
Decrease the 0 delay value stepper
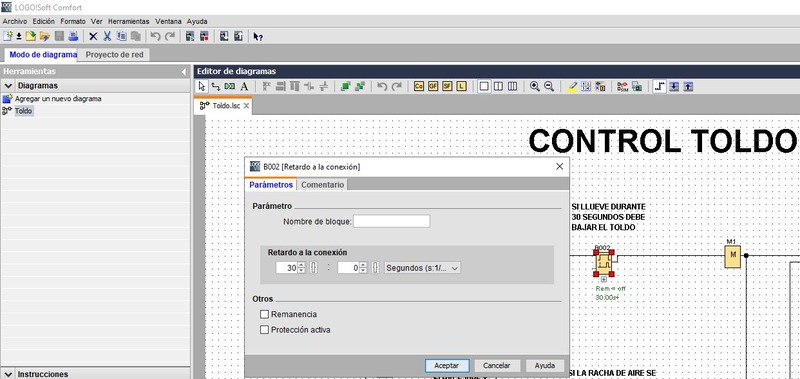363,270
